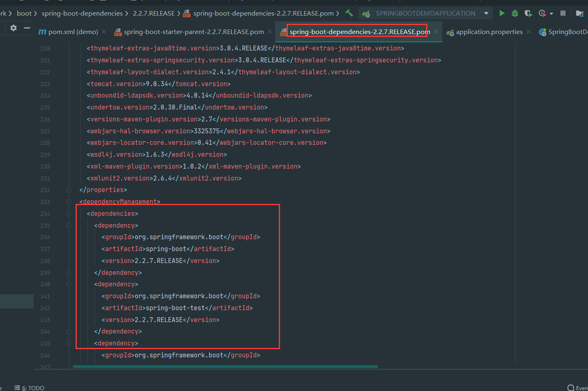
Task: Click the closing properties tag
Action: tap(103, 190)
